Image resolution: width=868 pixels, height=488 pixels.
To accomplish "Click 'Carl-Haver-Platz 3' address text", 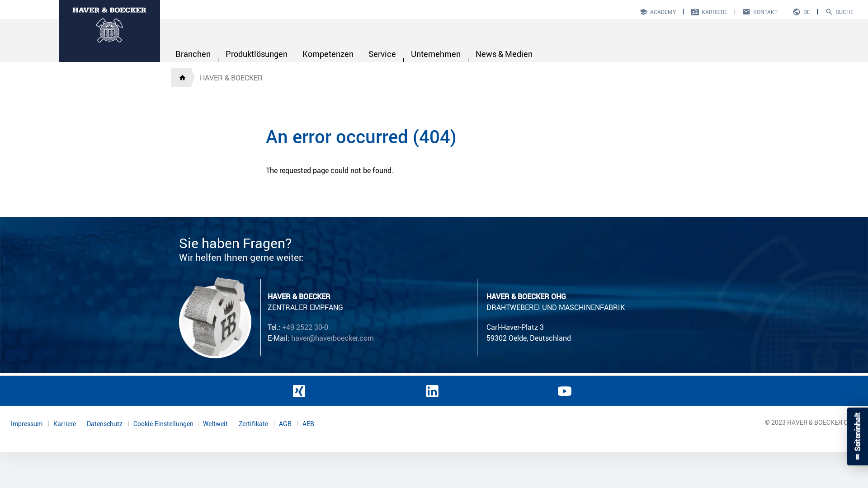I will coord(515,327).
